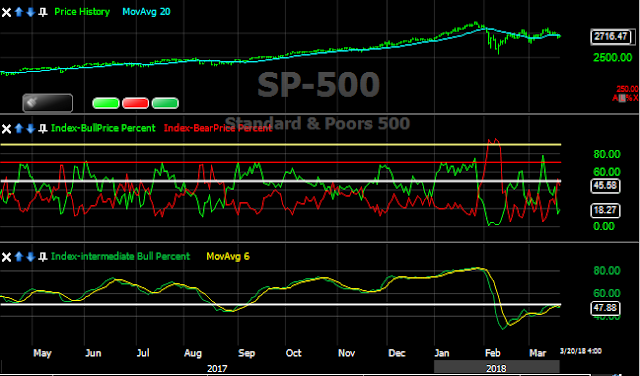This screenshot has height=376, width=640.
Task: Move Index-BullPrice Percent panel down
Action: [31, 129]
